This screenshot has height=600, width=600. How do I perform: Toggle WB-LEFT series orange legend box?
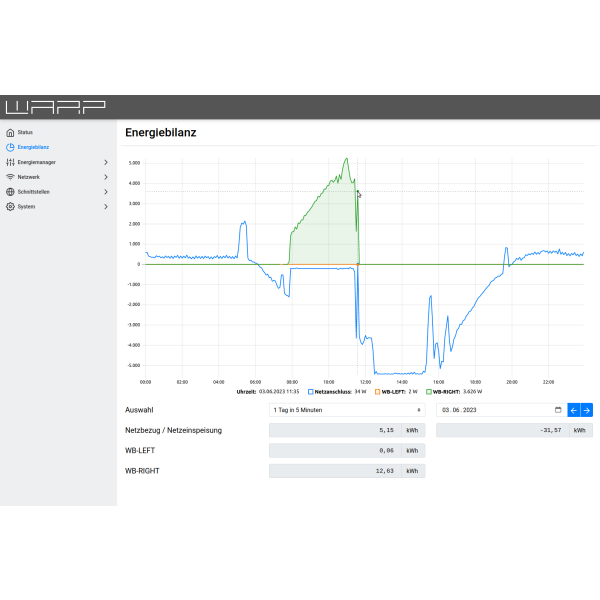[x=378, y=391]
